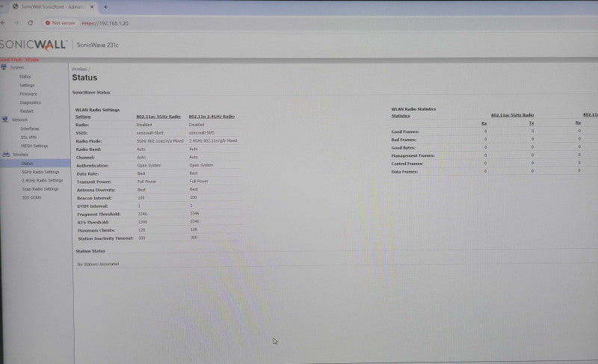The height and width of the screenshot is (364, 598).
Task: Expand the Wireless menu section
Action: 21,155
